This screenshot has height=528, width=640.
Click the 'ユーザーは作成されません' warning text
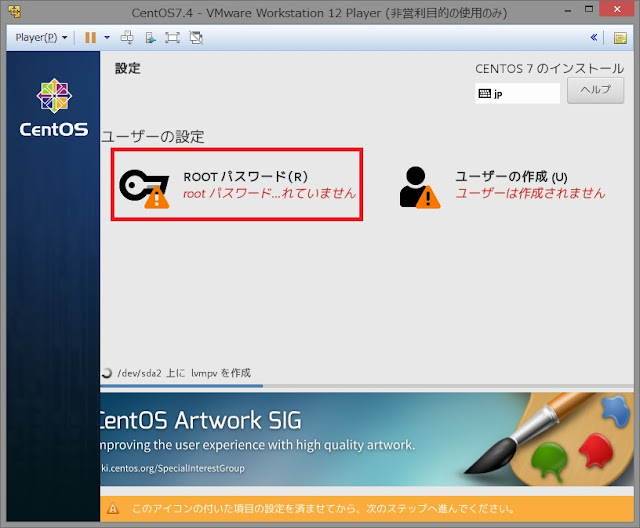point(530,193)
